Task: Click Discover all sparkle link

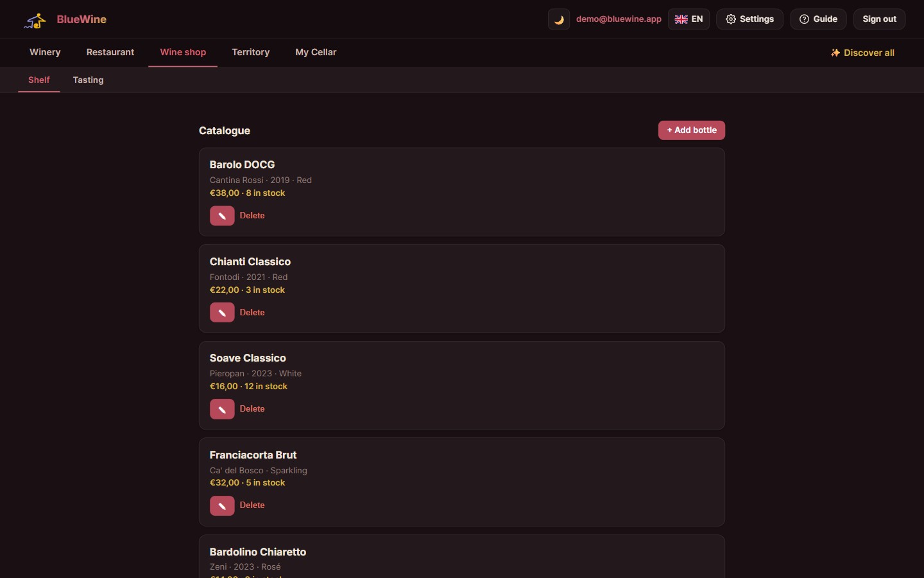Action: 862,53
